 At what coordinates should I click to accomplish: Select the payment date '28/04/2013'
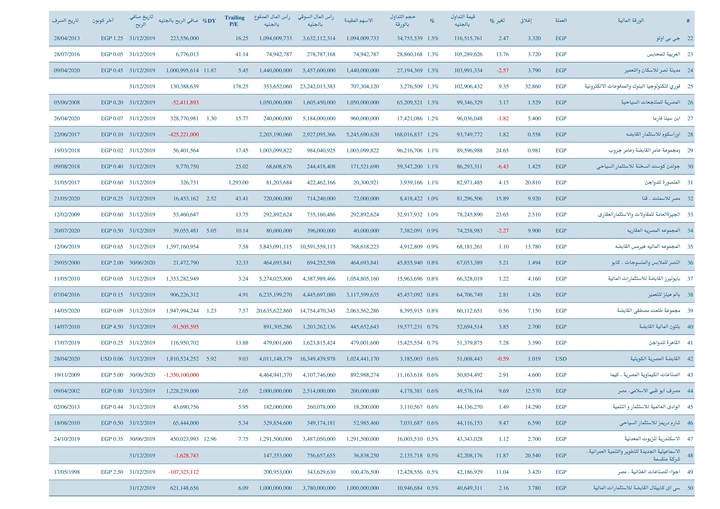point(67,39)
